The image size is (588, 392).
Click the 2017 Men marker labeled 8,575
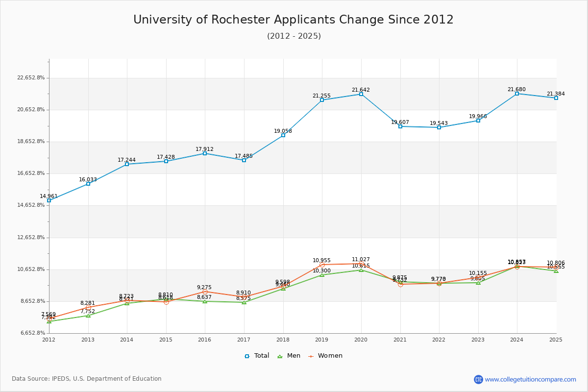244,303
